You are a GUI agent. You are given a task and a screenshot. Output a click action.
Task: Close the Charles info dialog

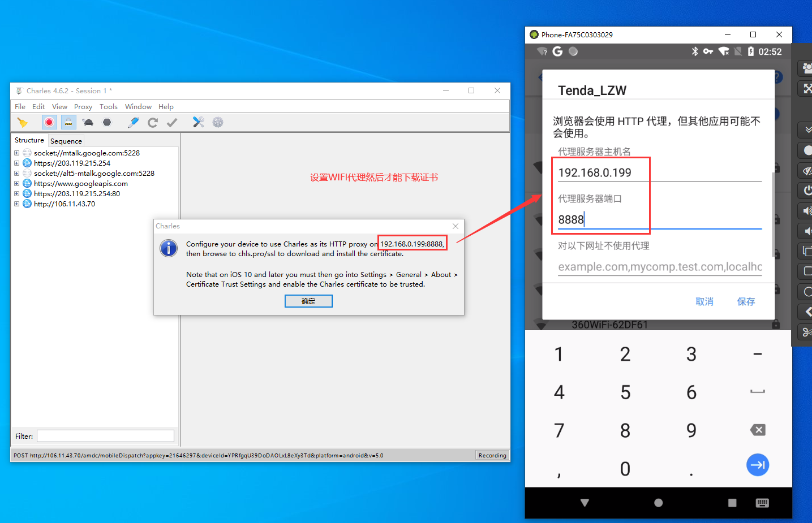pos(456,226)
